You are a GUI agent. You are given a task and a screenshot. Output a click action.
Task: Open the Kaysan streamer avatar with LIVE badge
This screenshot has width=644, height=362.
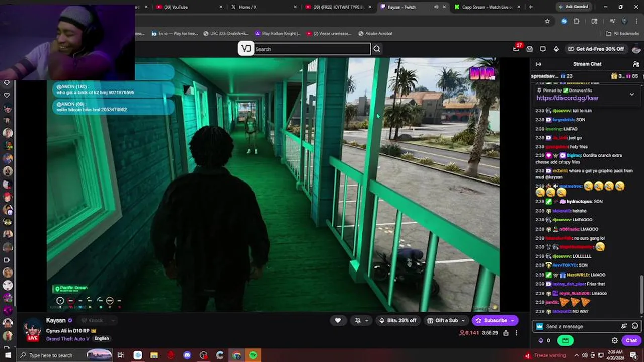33,330
